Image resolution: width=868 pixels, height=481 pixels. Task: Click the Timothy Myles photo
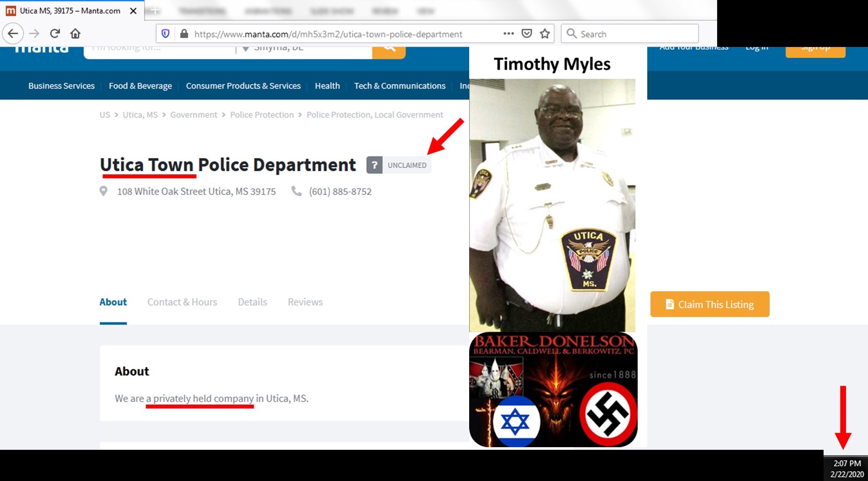pyautogui.click(x=552, y=205)
